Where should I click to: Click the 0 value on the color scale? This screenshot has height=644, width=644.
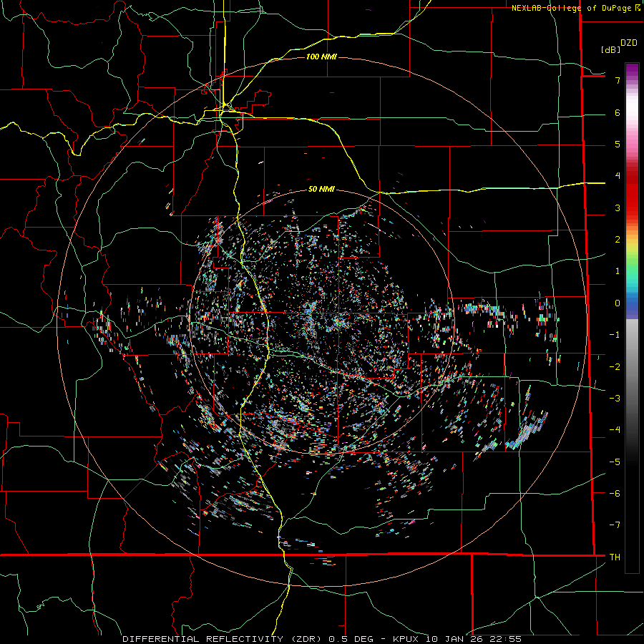[618, 303]
